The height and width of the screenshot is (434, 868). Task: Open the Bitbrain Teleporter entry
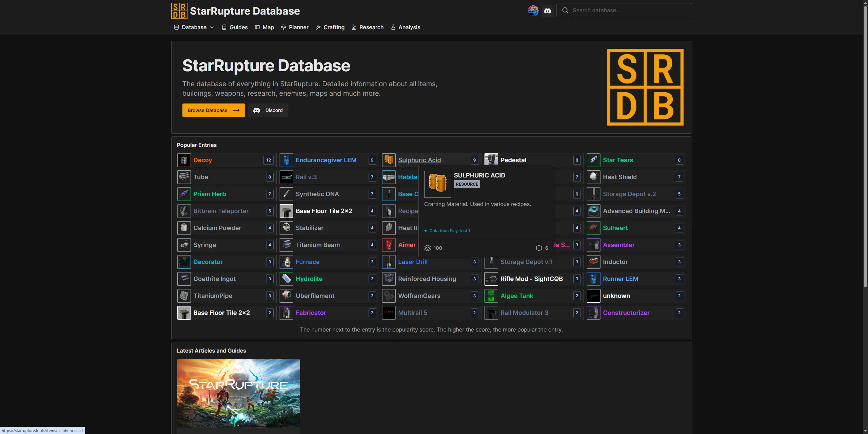226,211
